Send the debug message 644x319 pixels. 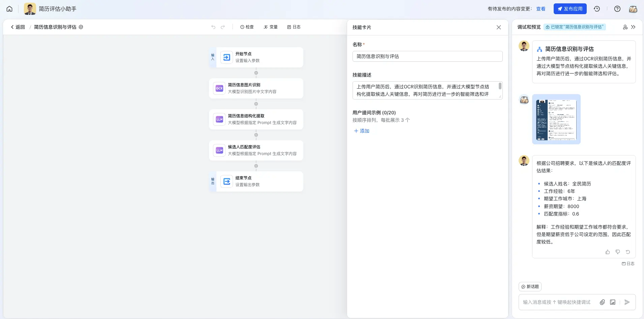pyautogui.click(x=627, y=302)
